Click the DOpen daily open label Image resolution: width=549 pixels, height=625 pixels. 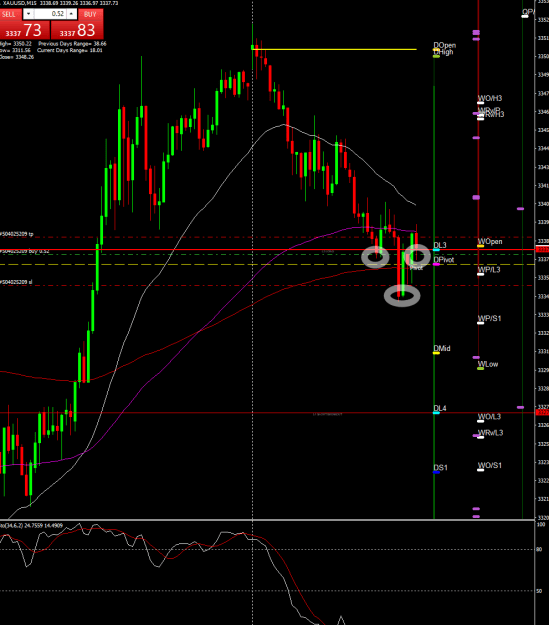click(x=445, y=45)
